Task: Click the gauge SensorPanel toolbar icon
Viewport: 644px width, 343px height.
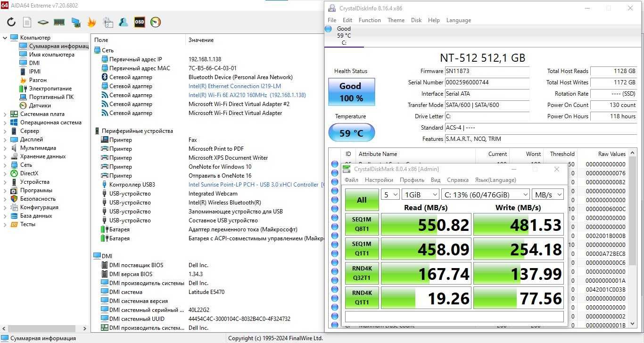Action: tap(156, 22)
